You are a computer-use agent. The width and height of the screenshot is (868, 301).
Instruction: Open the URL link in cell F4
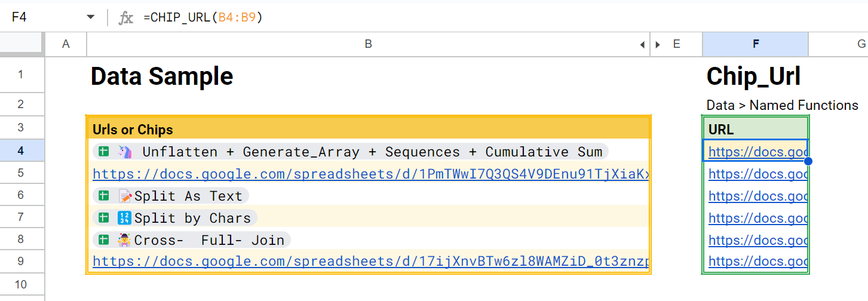pyautogui.click(x=758, y=152)
